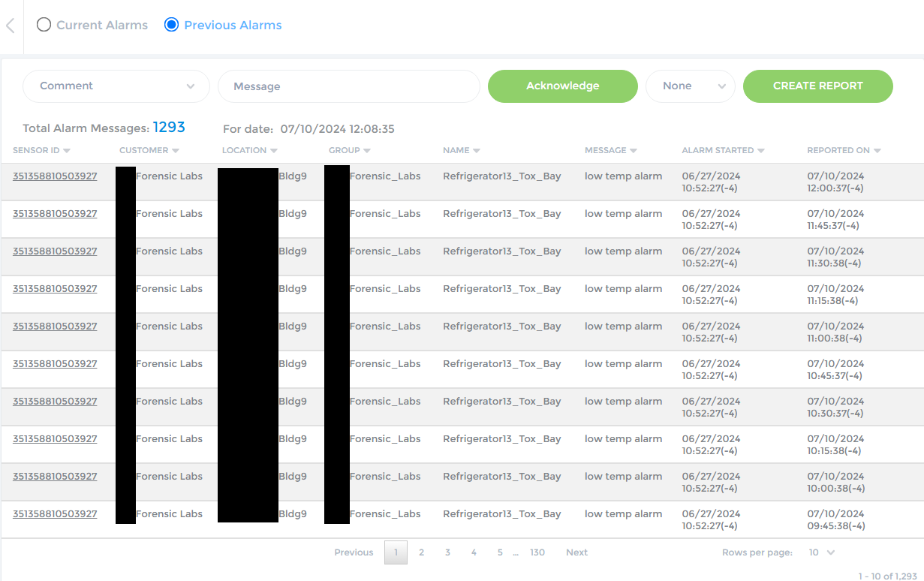Select the Previous Alarms radio button

click(171, 25)
